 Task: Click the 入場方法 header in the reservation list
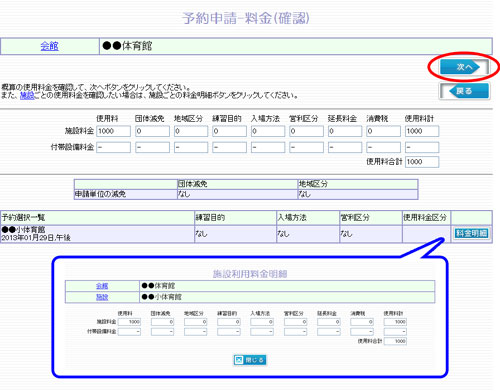292,218
